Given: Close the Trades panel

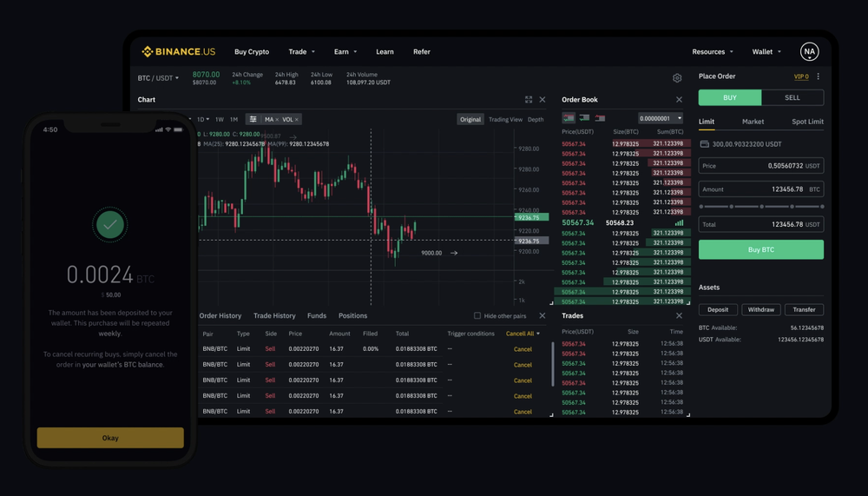Looking at the screenshot, I should point(680,316).
